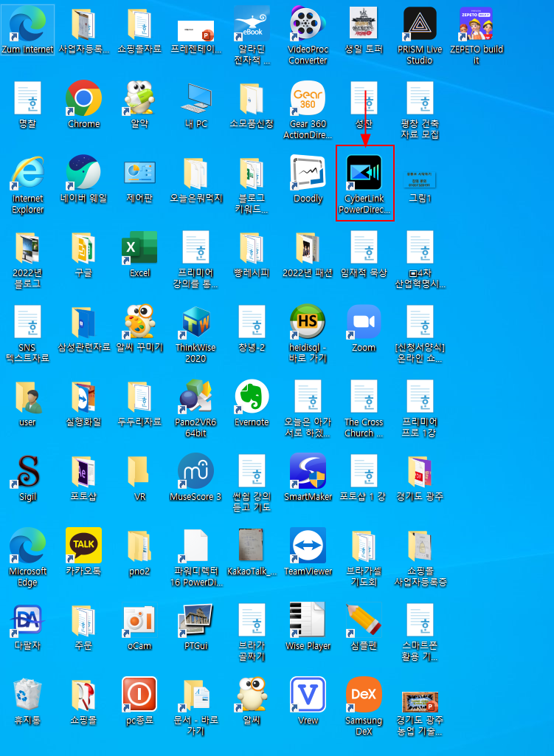
Task: Click the 문서 - 바로 가기 folder shortcut
Action: pyautogui.click(x=195, y=695)
